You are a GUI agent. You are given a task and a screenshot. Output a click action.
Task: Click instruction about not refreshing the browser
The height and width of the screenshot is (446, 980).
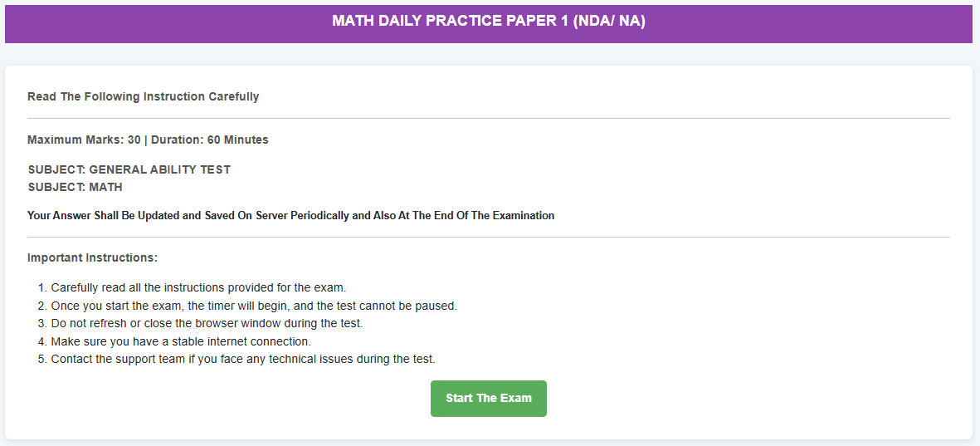click(x=207, y=323)
